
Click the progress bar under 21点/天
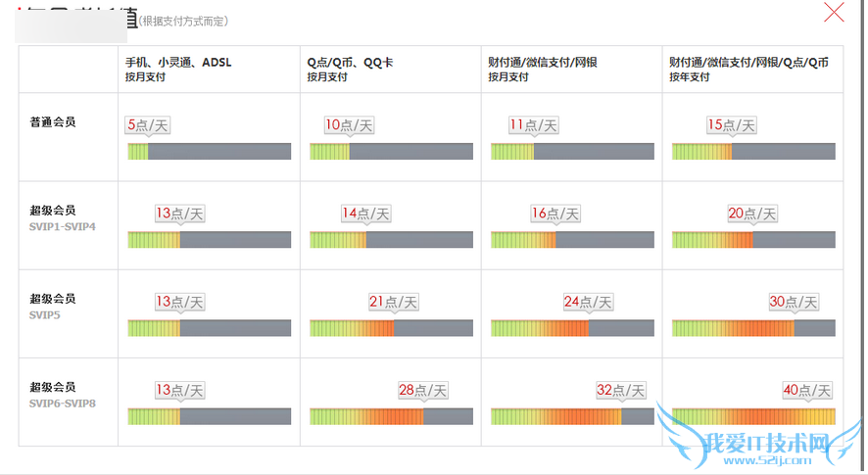pos(391,328)
